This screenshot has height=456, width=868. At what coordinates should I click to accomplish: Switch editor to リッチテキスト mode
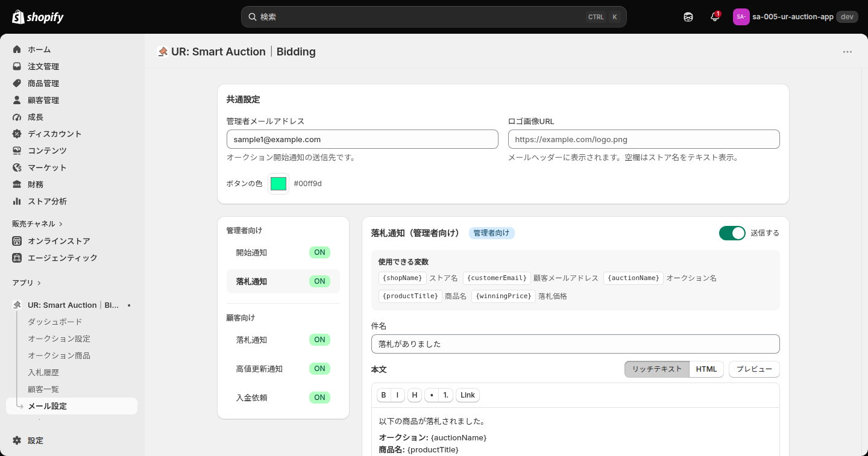tap(657, 369)
